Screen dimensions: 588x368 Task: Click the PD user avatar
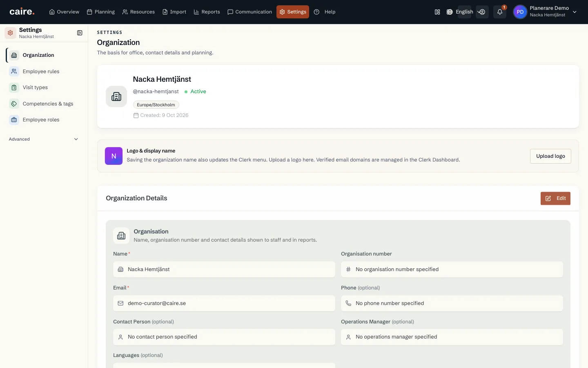coord(520,12)
